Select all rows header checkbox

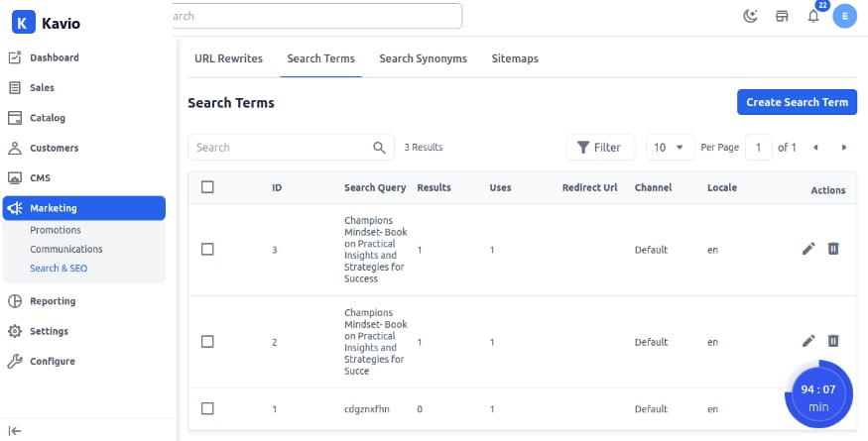207,187
